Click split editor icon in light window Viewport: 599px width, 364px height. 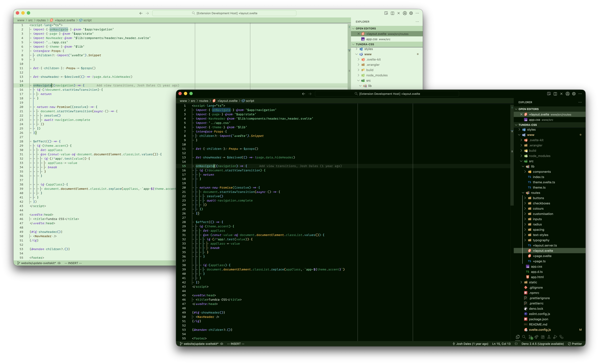[392, 13]
